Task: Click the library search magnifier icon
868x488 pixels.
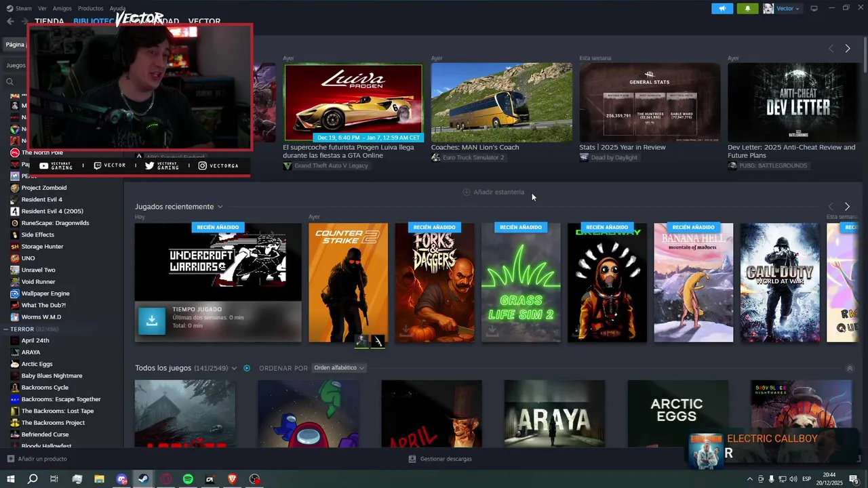Action: (10, 81)
